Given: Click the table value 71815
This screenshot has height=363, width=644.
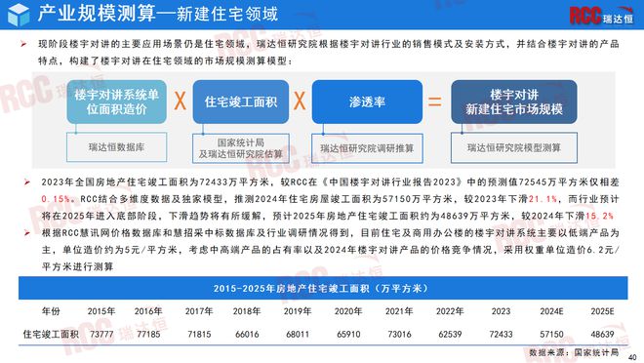Looking at the screenshot, I should [x=199, y=335].
